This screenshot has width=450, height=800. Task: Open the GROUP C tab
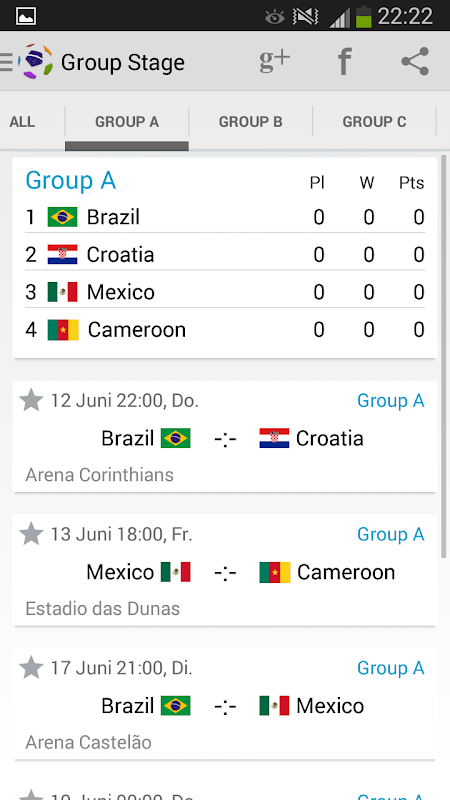[374, 122]
